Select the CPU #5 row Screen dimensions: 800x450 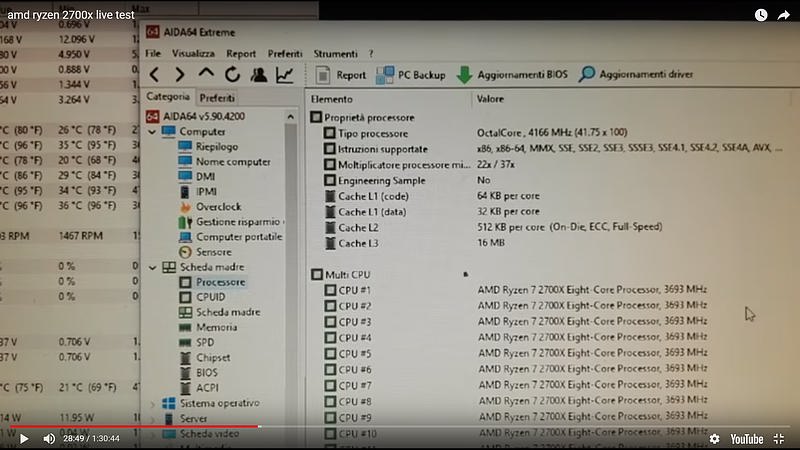(x=515, y=354)
